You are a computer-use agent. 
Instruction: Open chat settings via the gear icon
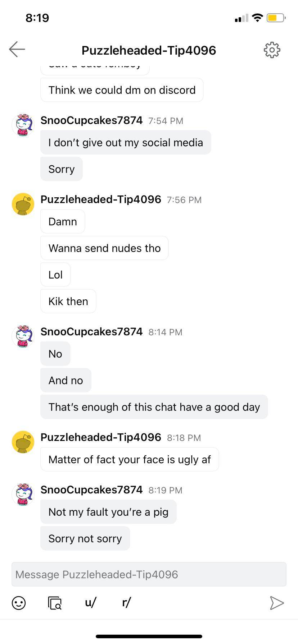pyautogui.click(x=272, y=50)
